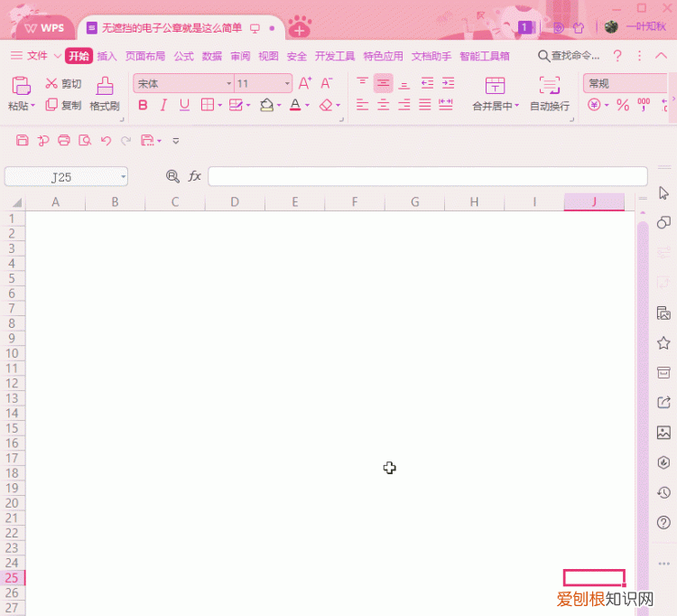The width and height of the screenshot is (677, 616).
Task: Toggle vertical middle alignment
Action: 383,83
